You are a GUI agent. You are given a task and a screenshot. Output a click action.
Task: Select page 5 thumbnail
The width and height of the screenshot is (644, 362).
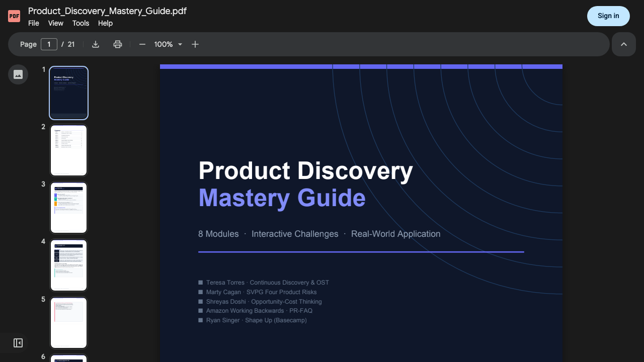click(69, 323)
